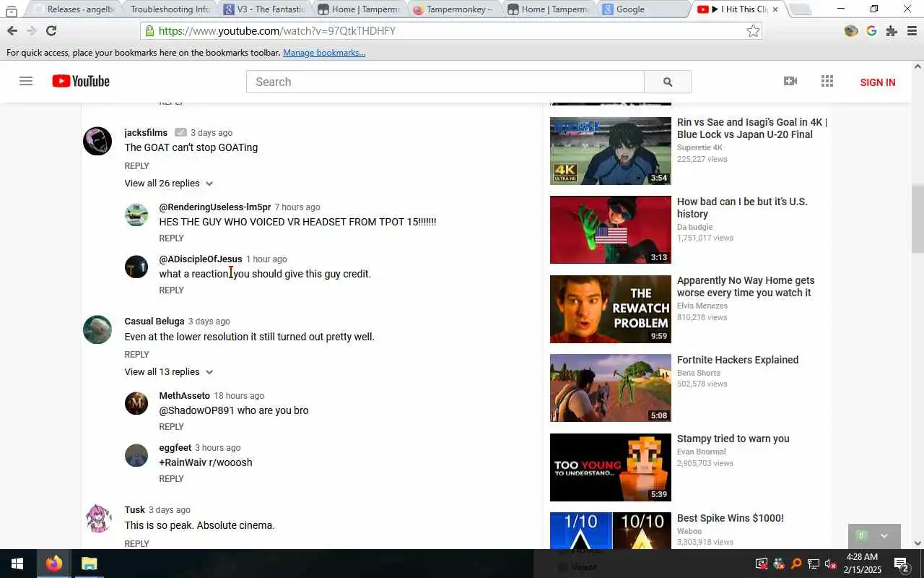924x578 pixels.
Task: Reload the page with refresh icon
Action: (x=51, y=30)
